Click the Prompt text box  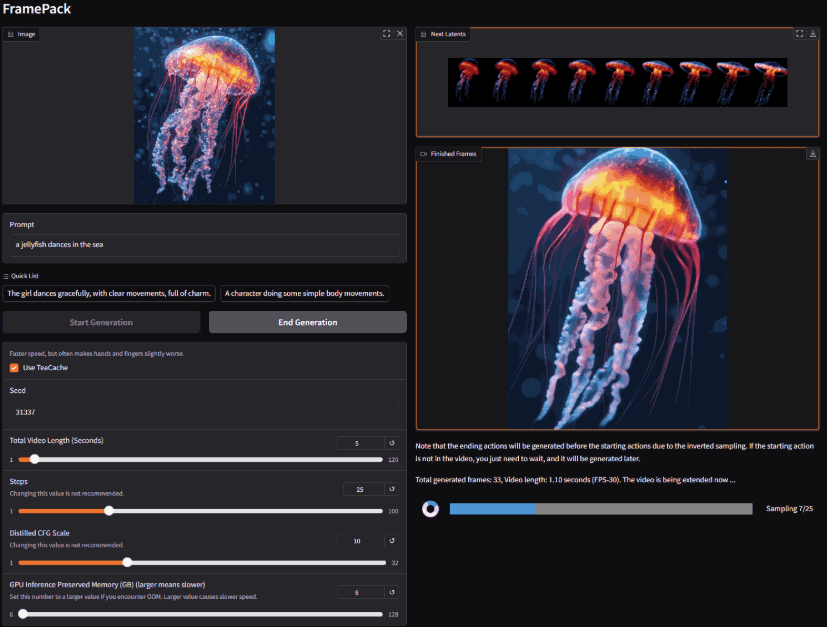(204, 245)
